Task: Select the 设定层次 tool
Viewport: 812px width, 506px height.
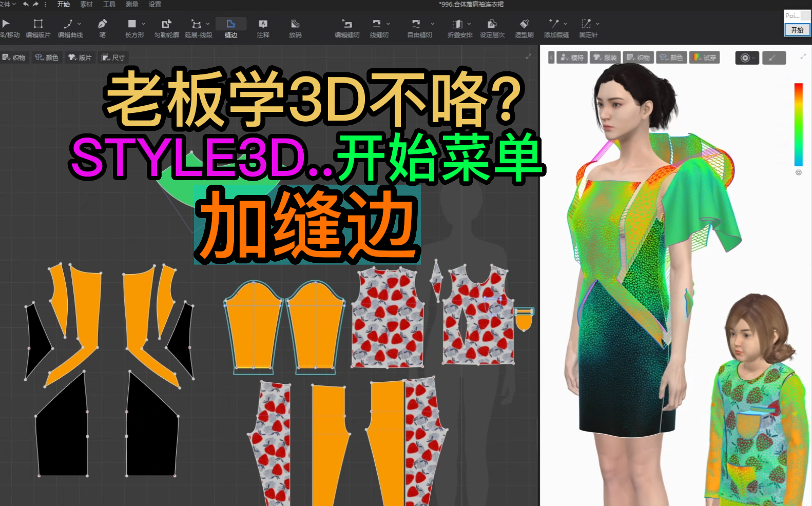Action: 492,28
